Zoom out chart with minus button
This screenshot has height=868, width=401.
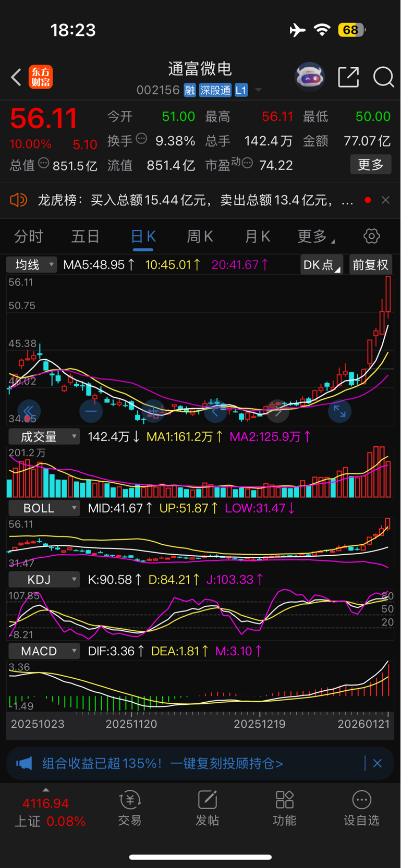coord(91,411)
